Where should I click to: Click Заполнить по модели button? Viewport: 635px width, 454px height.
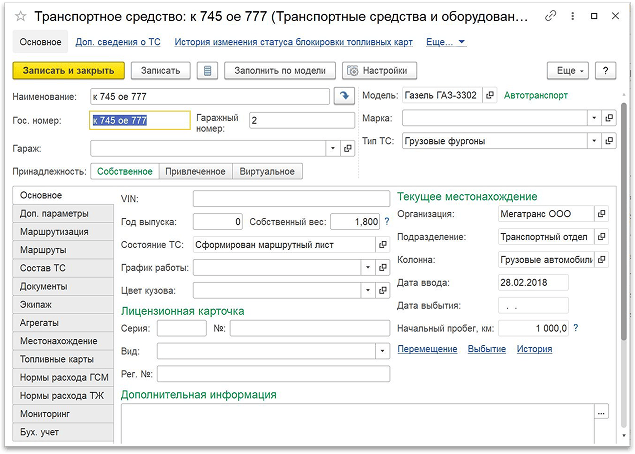tap(280, 70)
